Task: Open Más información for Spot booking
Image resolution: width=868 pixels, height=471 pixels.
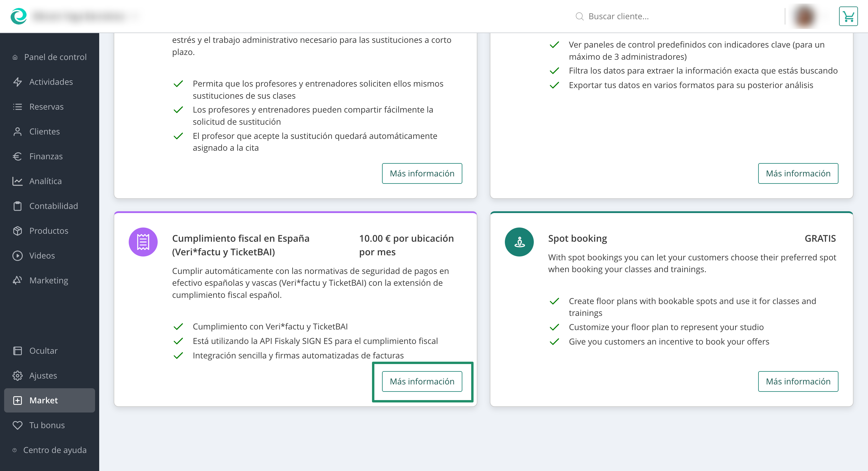Action: 797,381
